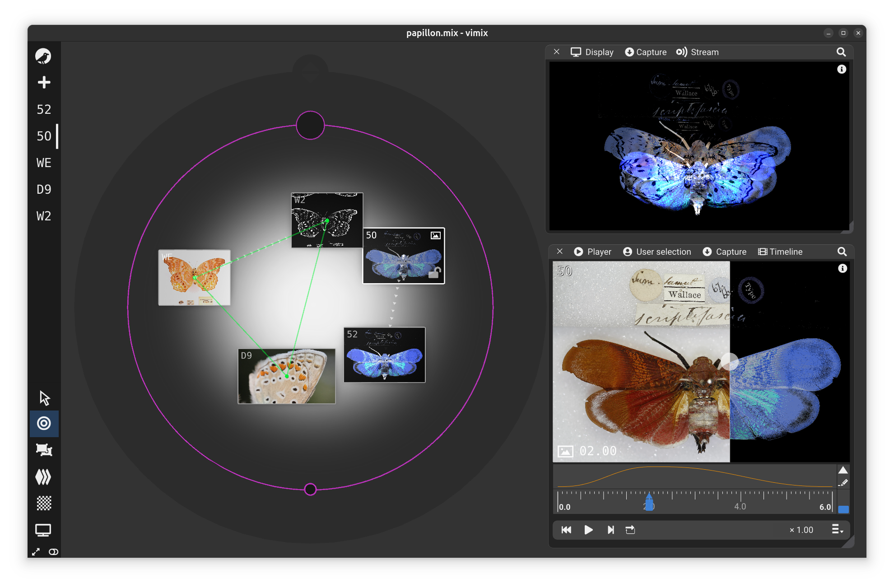
Task: Open the Displays view monitor icon
Action: point(43,530)
